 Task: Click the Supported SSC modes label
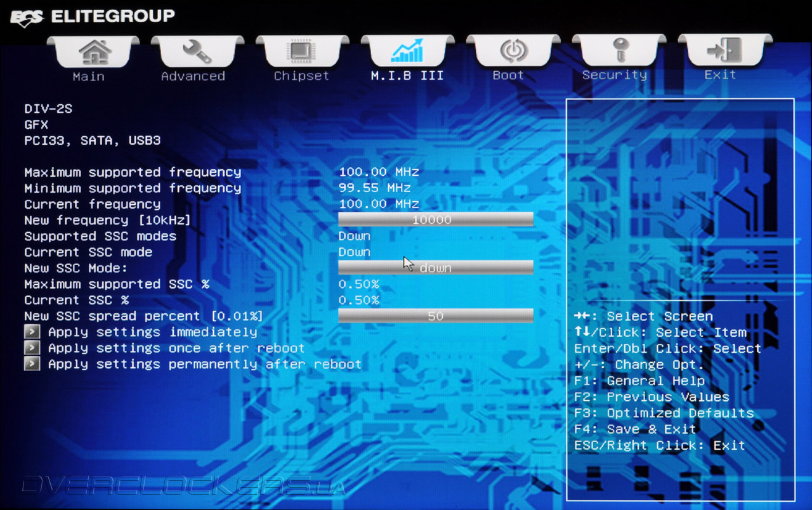(100, 236)
